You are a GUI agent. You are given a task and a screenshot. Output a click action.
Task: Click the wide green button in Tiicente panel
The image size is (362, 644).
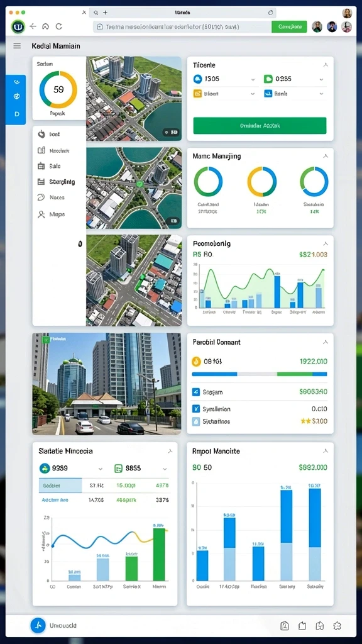260,126
